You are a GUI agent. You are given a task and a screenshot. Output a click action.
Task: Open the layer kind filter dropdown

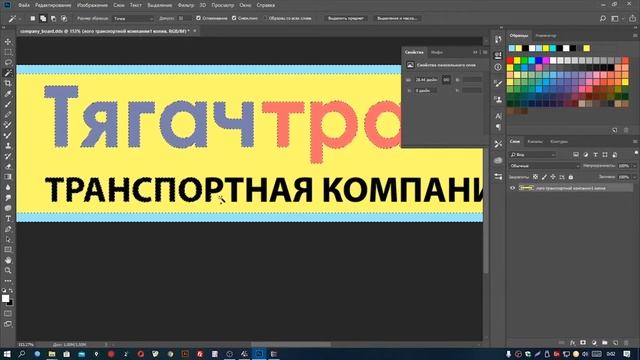point(533,155)
